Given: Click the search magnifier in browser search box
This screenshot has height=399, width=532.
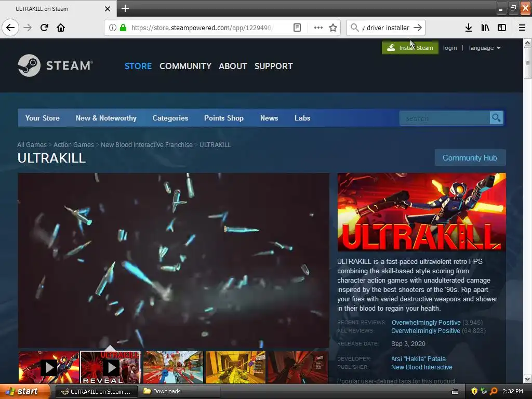Looking at the screenshot, I should (x=354, y=28).
